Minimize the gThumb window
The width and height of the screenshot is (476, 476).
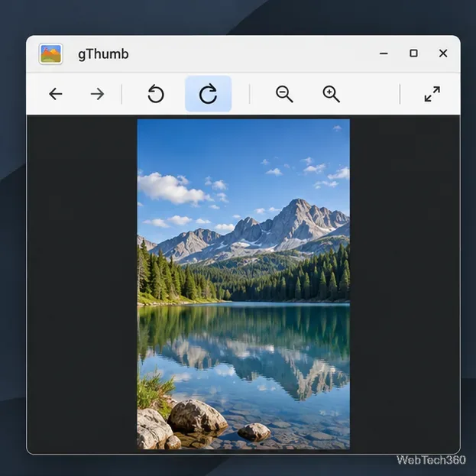point(384,53)
